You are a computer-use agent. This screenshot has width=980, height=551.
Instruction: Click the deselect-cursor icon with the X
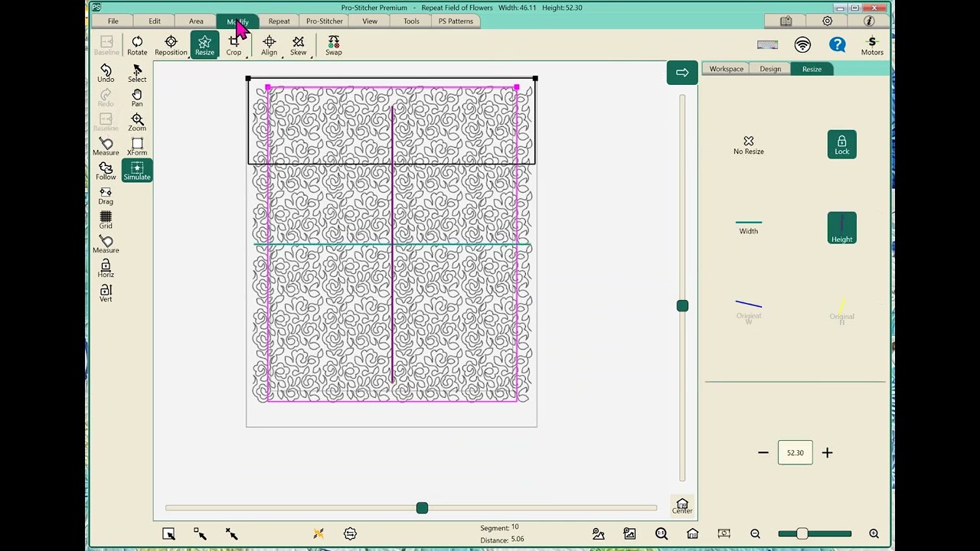231,533
